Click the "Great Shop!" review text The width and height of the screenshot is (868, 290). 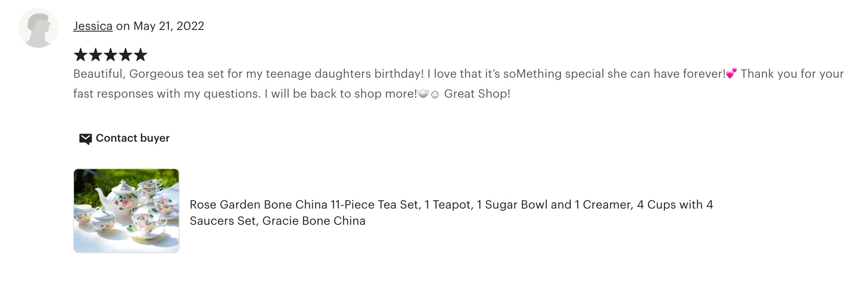[x=477, y=94]
